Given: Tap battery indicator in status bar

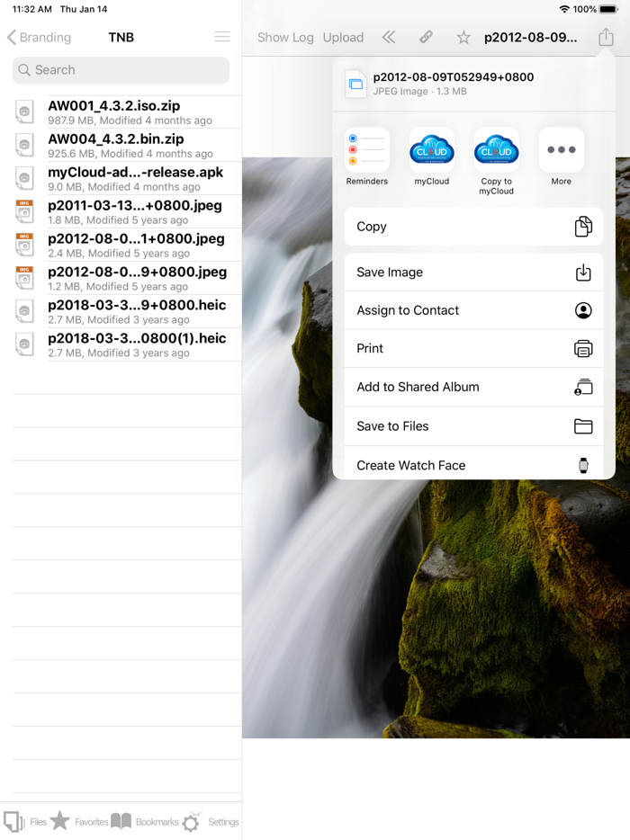Looking at the screenshot, I should pos(609,9).
